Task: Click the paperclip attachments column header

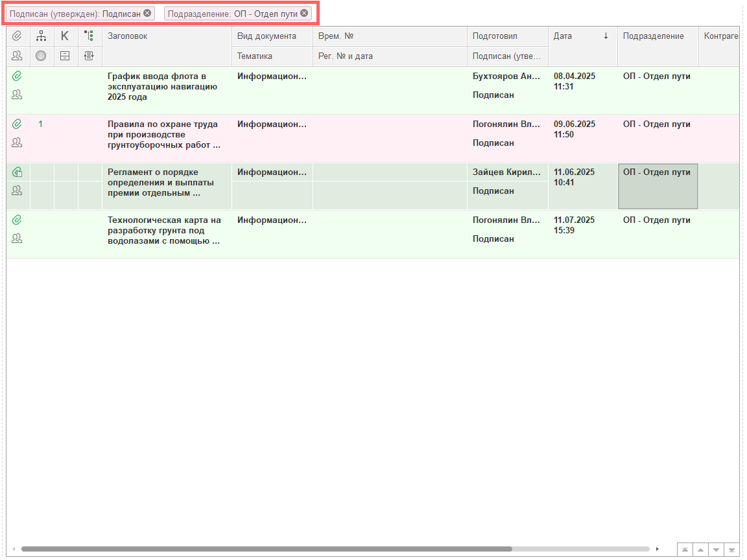Action: click(18, 36)
